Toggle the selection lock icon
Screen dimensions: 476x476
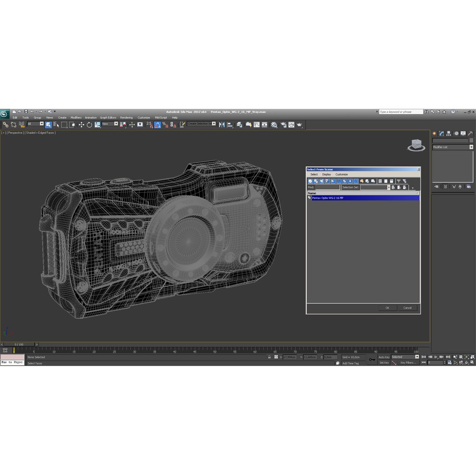269,357
